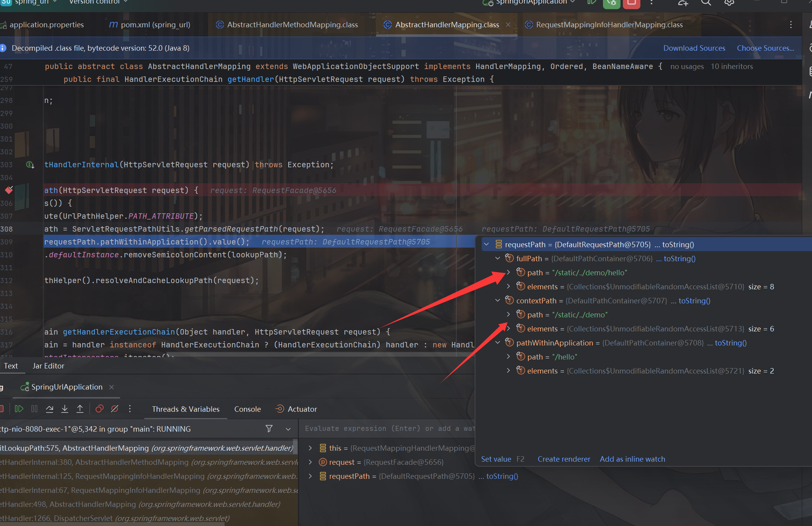
Task: Click the thread filter funnel icon
Action: tap(269, 429)
